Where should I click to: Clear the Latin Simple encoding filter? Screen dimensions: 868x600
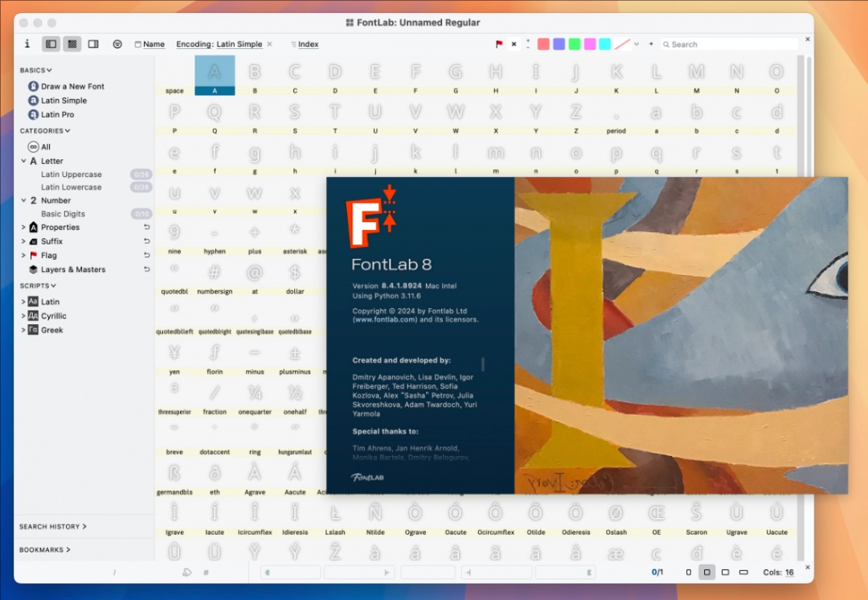(x=269, y=44)
